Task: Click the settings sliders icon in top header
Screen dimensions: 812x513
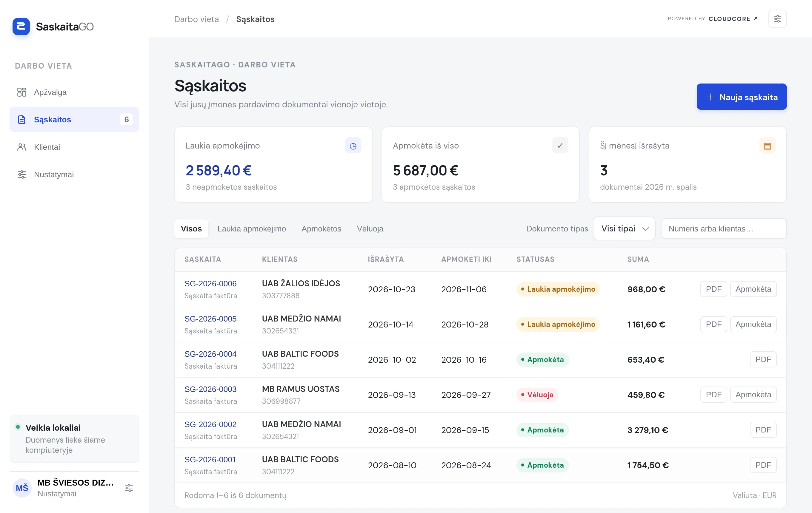Action: tap(777, 19)
